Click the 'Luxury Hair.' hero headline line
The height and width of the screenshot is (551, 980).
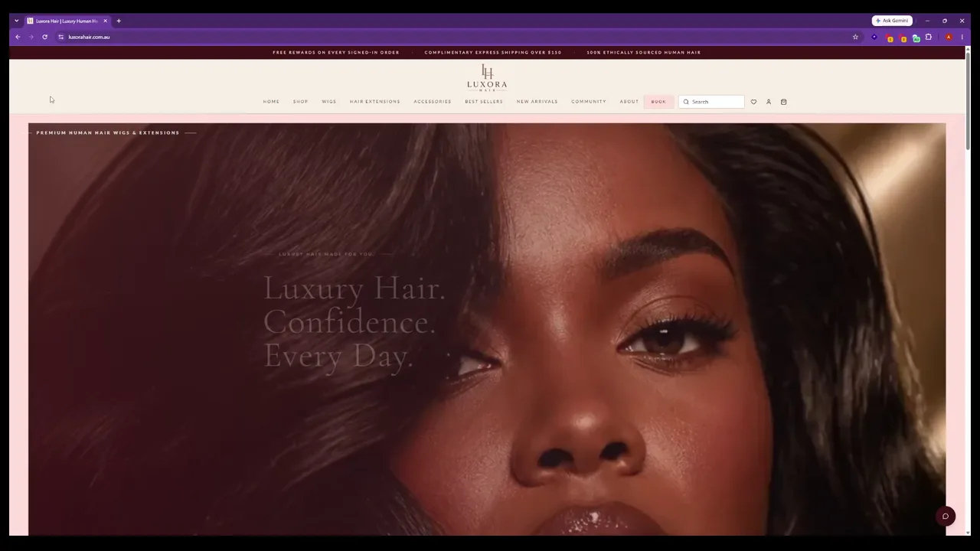pyautogui.click(x=354, y=289)
